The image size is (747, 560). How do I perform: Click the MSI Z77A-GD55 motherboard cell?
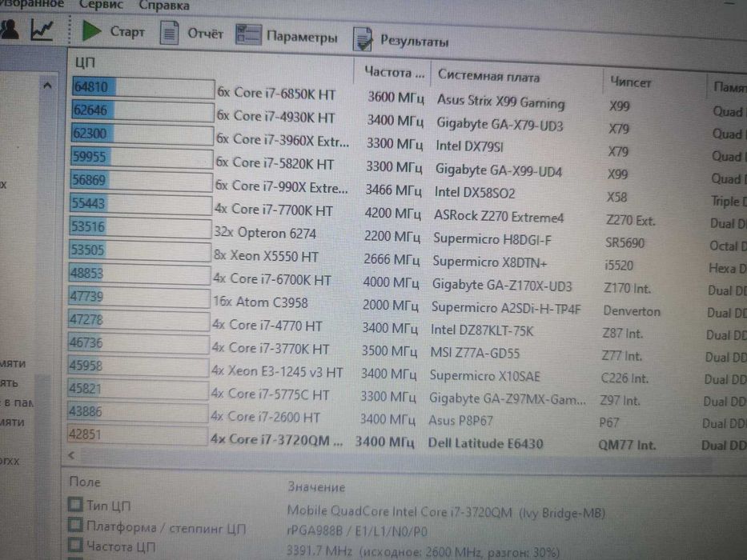475,353
